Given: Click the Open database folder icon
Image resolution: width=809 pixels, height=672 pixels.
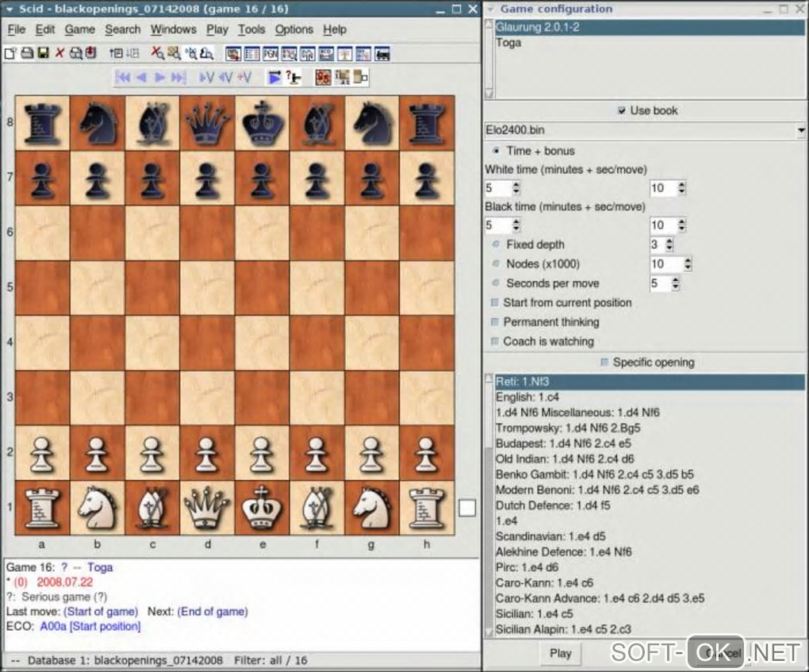Looking at the screenshot, I should coord(27,53).
